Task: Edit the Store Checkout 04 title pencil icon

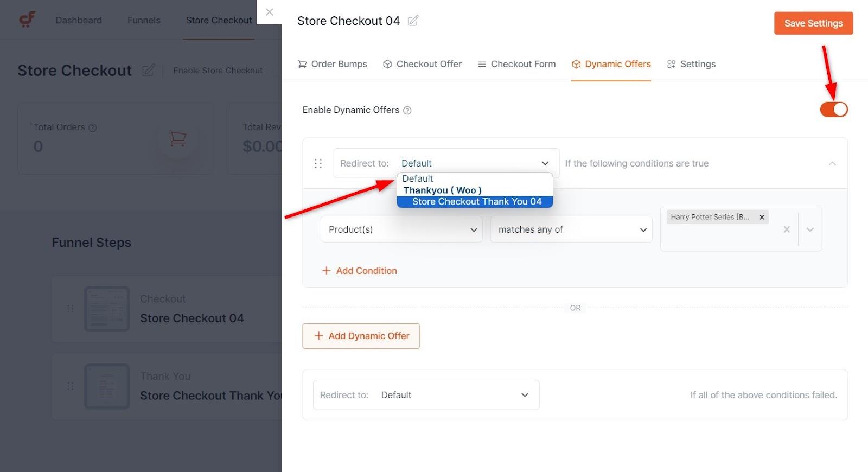Action: [413, 21]
